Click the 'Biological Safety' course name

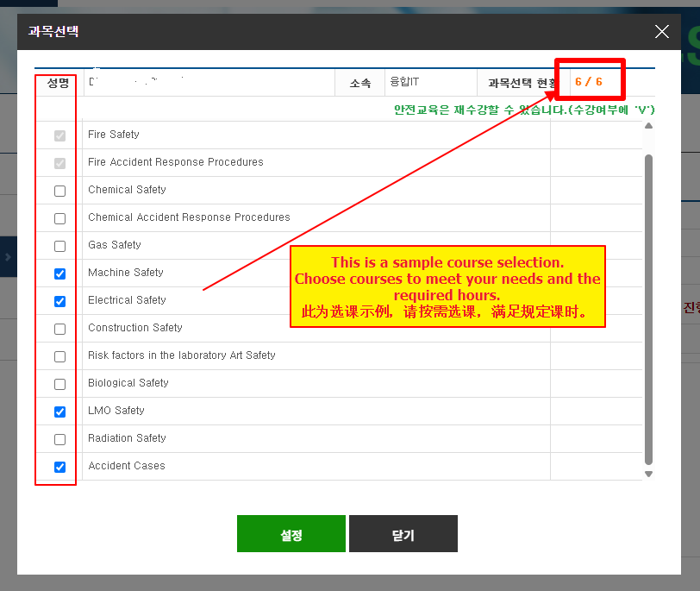point(128,383)
